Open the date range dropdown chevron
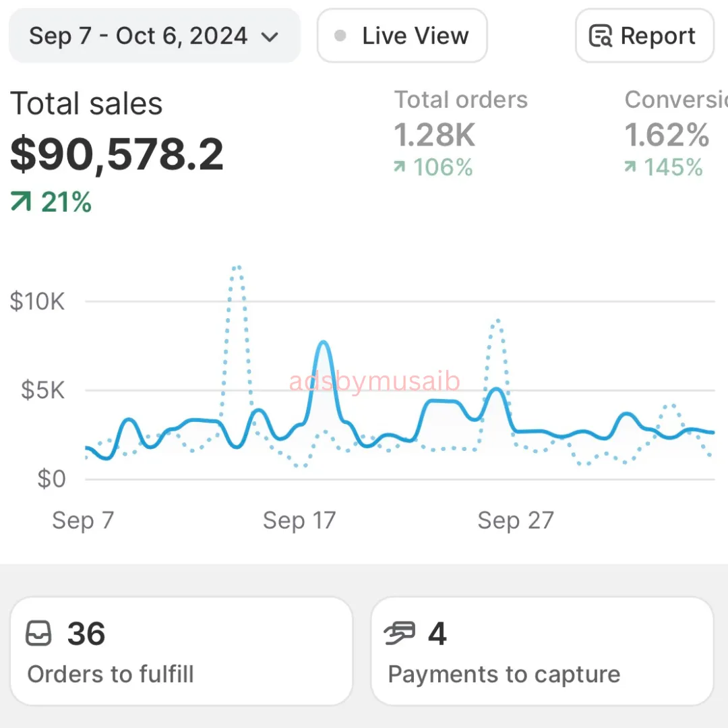The width and height of the screenshot is (728, 728). pos(270,37)
